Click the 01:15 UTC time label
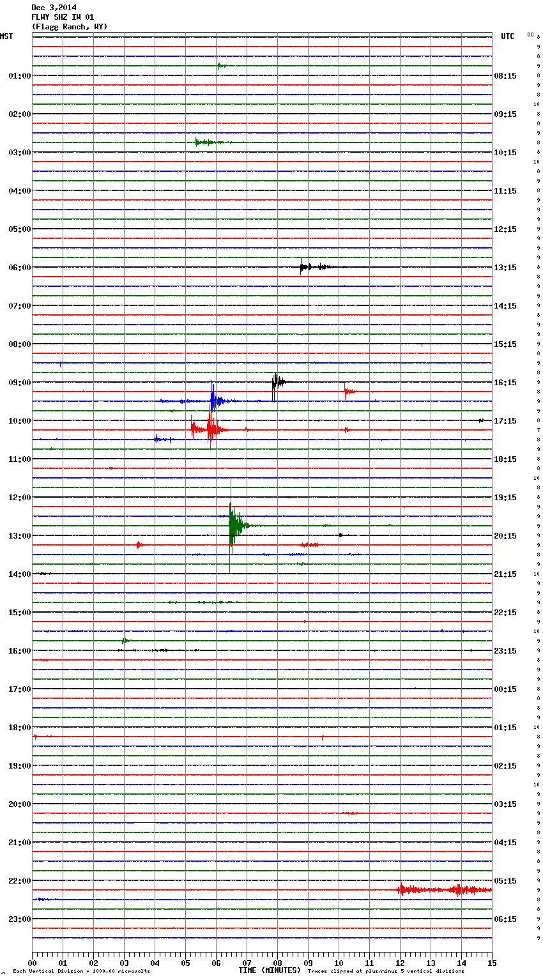The width and height of the screenshot is (543, 980). point(505,728)
